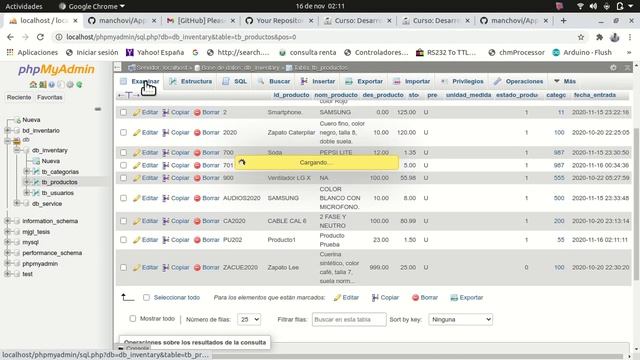Check the CA2020 row checkbox
640x360 pixels.
tap(123, 221)
